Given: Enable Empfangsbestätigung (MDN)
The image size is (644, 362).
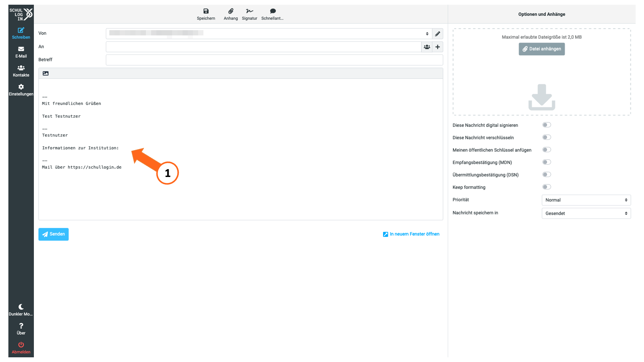Looking at the screenshot, I should [546, 162].
